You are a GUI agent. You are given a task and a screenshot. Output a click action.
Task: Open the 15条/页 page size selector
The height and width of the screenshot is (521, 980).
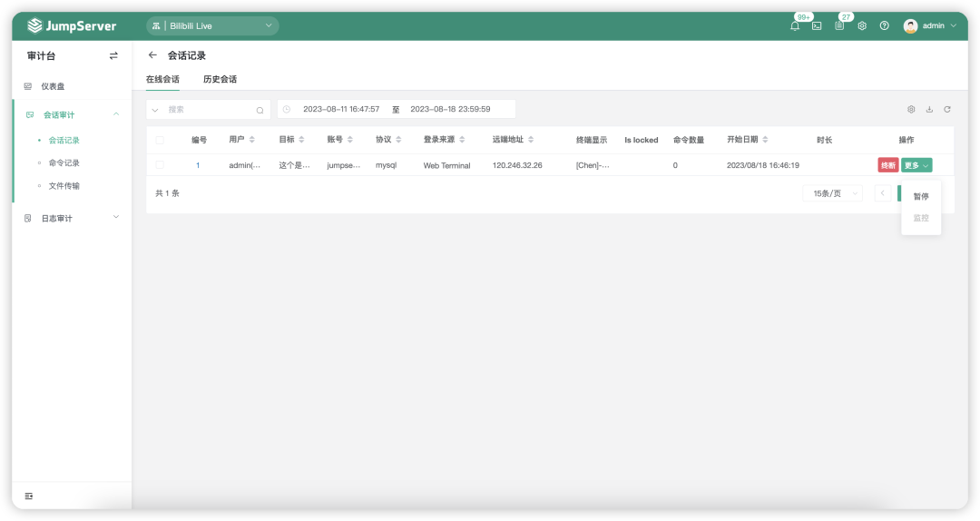832,193
